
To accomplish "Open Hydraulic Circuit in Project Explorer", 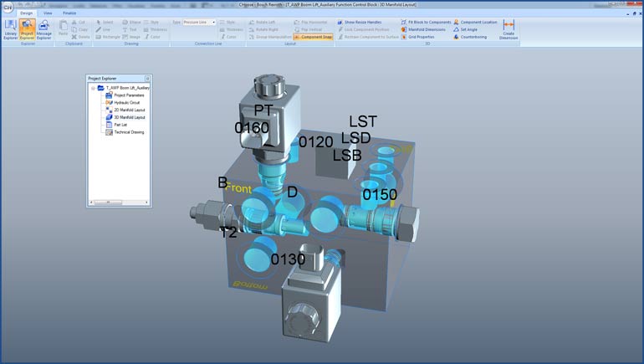I will click(x=128, y=103).
